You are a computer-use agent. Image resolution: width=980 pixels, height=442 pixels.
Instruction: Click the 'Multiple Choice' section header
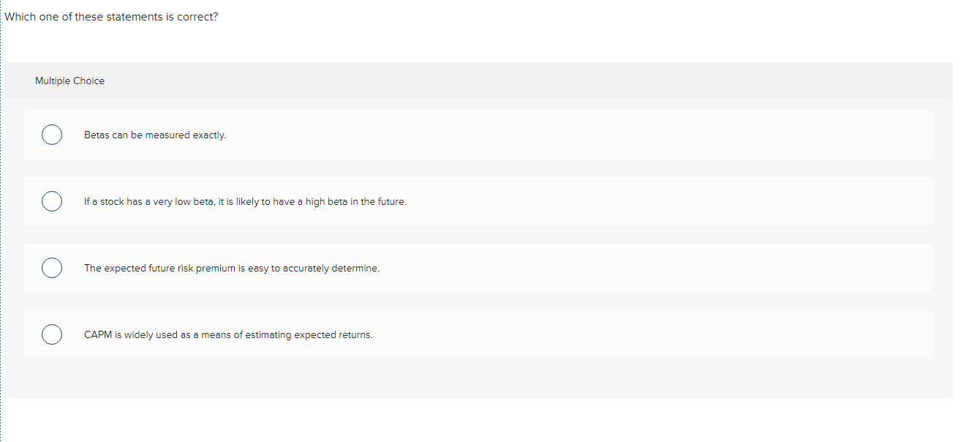click(69, 80)
